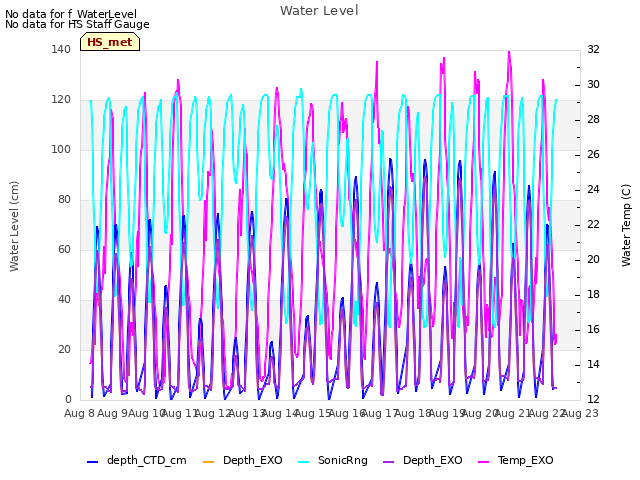Image resolution: width=640 pixels, height=480 pixels.
Task: Click the 140 left y-axis tick label
Action: 61,49
